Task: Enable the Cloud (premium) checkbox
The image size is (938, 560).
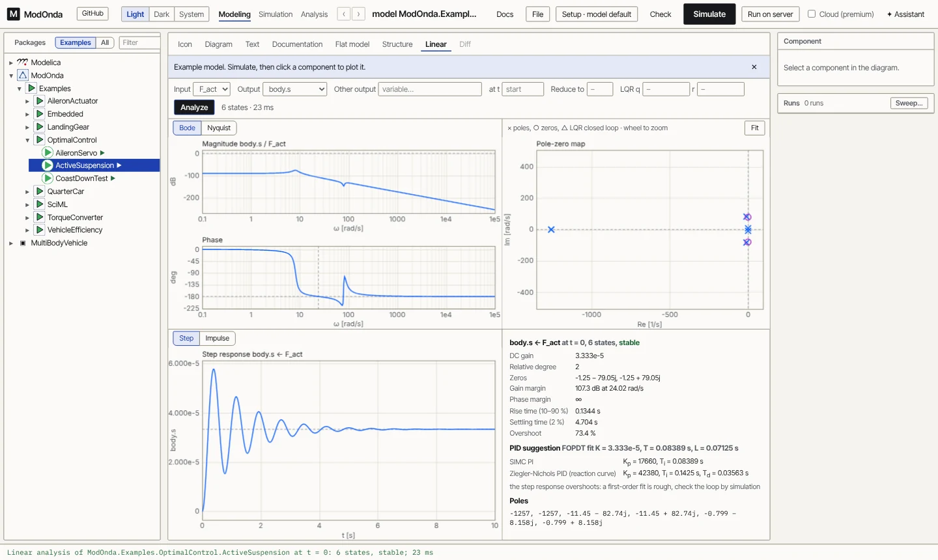Action: pos(812,14)
